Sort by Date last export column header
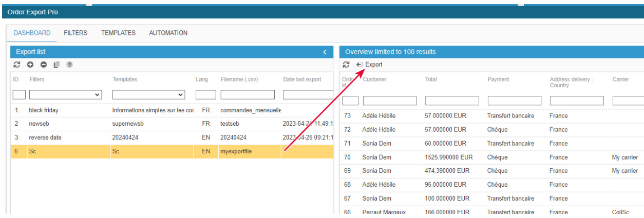Viewport: 644px width, 218px height. 302,80
